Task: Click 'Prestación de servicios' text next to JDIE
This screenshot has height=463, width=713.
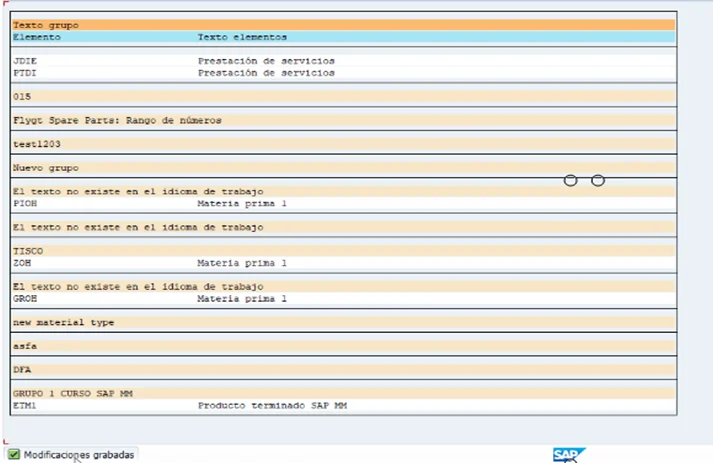Action: [266, 61]
